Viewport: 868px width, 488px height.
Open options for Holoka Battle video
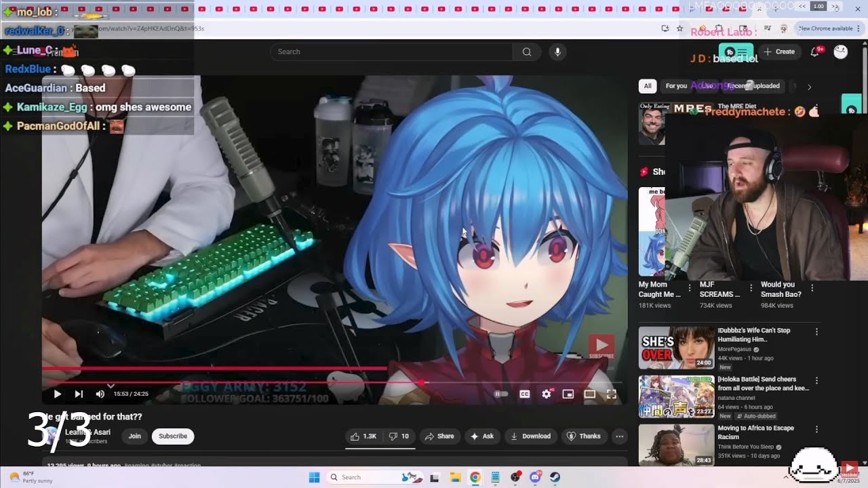pyautogui.click(x=816, y=381)
